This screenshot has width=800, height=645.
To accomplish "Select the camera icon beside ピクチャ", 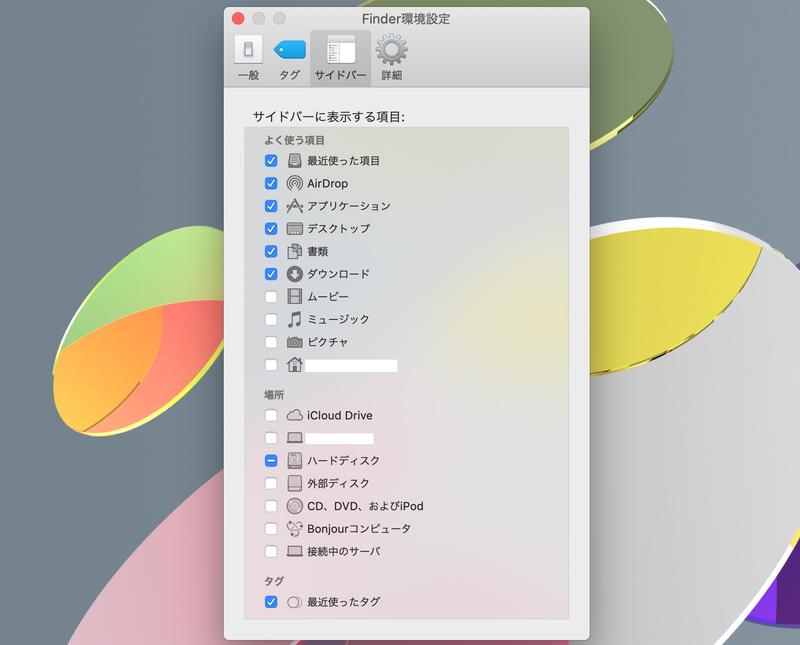I will [x=294, y=342].
